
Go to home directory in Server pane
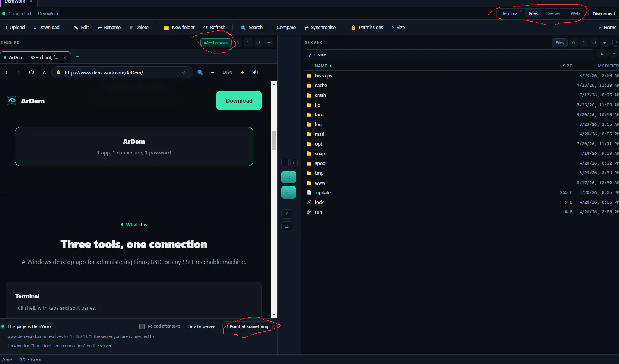[x=573, y=43]
